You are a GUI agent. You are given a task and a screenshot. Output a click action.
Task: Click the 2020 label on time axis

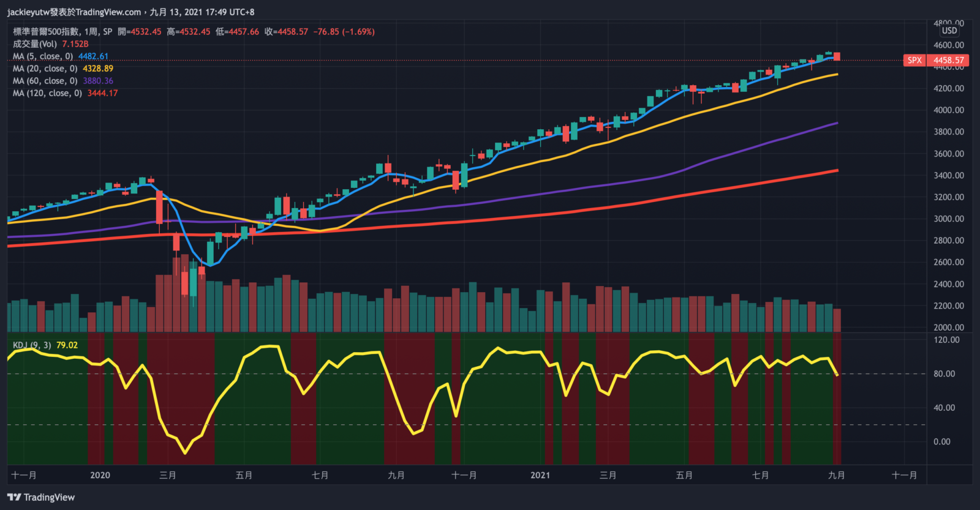point(100,475)
